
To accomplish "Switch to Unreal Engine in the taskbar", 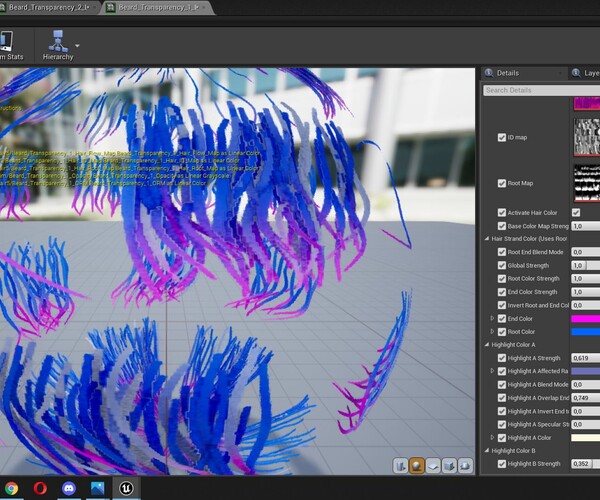I will tap(126, 488).
